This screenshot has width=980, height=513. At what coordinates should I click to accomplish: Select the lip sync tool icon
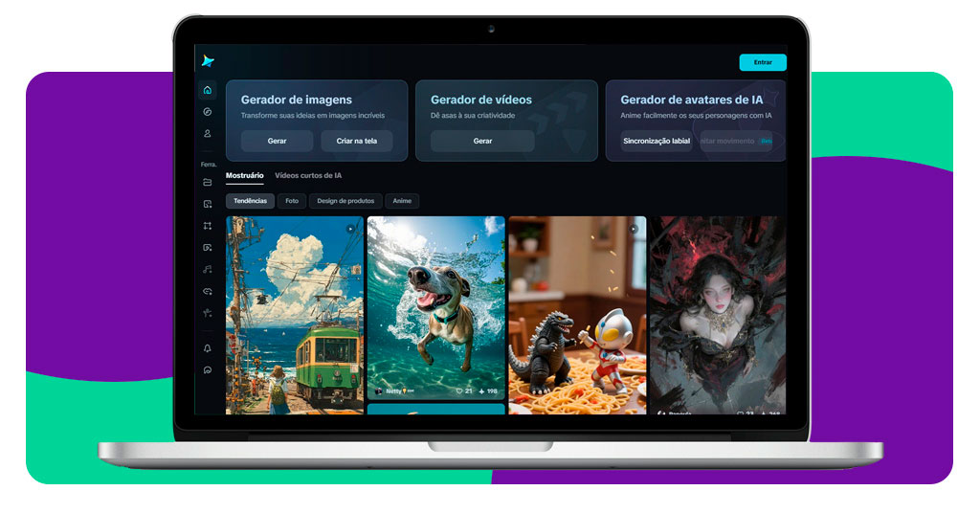tap(208, 291)
